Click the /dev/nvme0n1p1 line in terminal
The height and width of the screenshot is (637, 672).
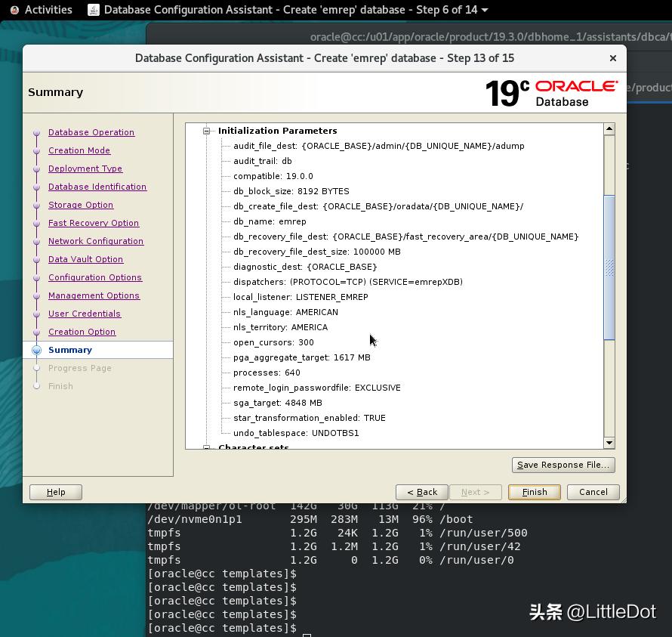coord(310,519)
